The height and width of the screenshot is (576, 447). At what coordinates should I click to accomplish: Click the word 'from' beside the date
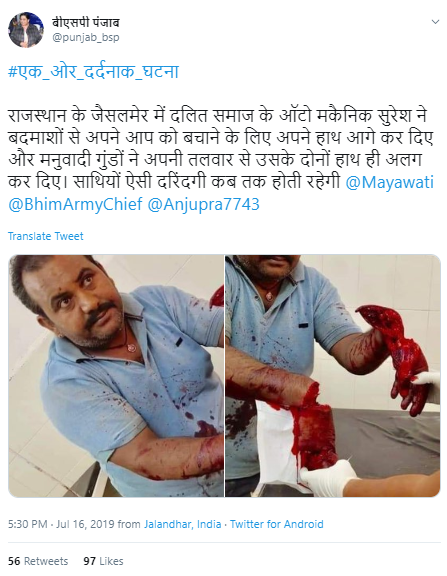(129, 524)
